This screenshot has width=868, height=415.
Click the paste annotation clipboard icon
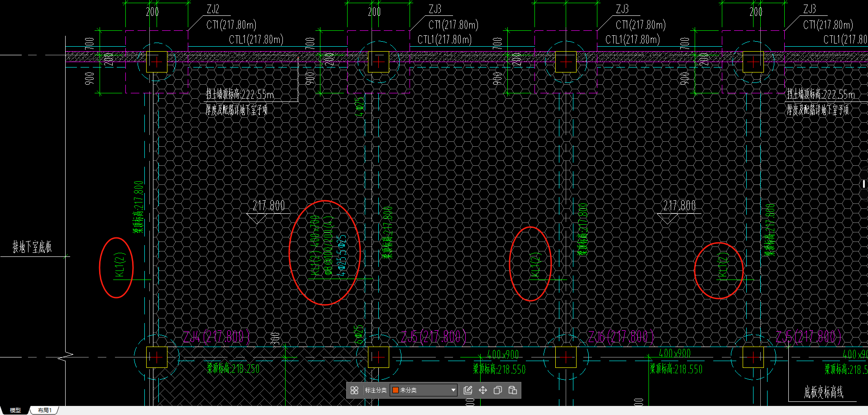click(513, 390)
